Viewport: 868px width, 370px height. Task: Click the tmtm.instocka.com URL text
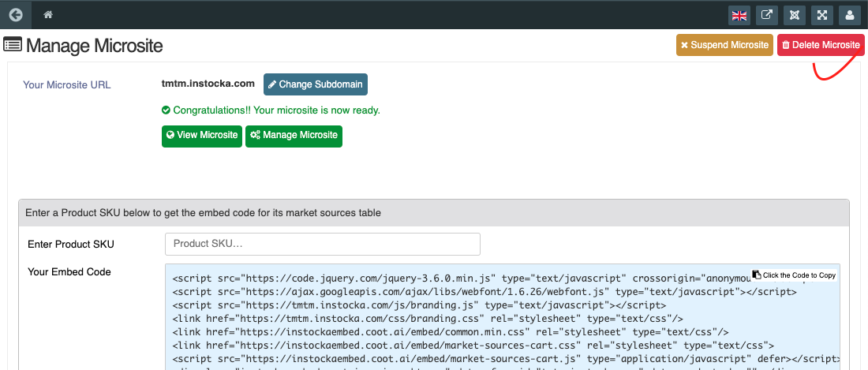pos(208,84)
